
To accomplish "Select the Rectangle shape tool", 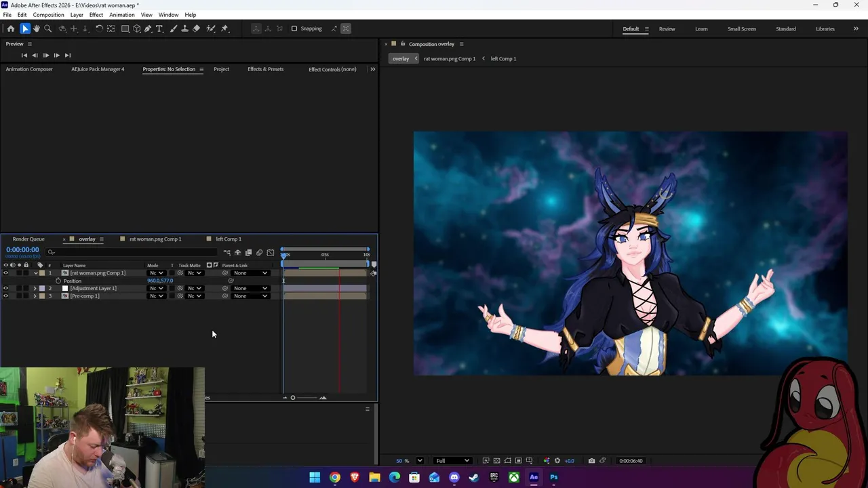I will [x=125, y=28].
